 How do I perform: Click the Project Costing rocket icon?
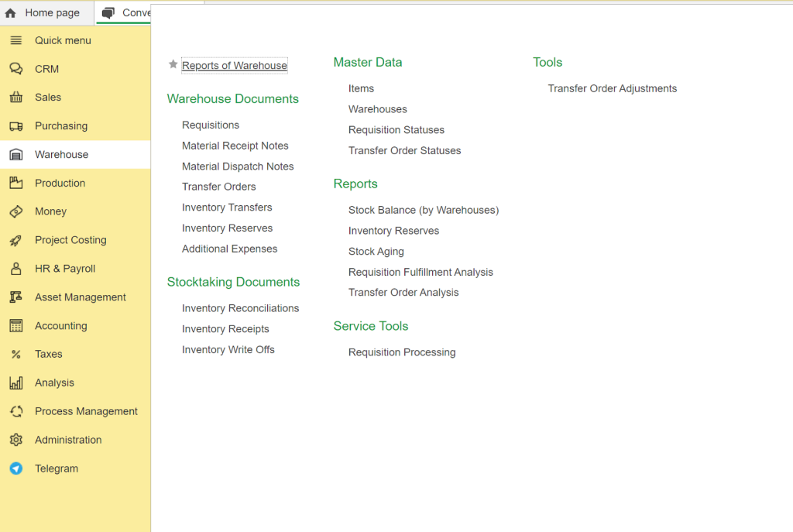(x=16, y=240)
